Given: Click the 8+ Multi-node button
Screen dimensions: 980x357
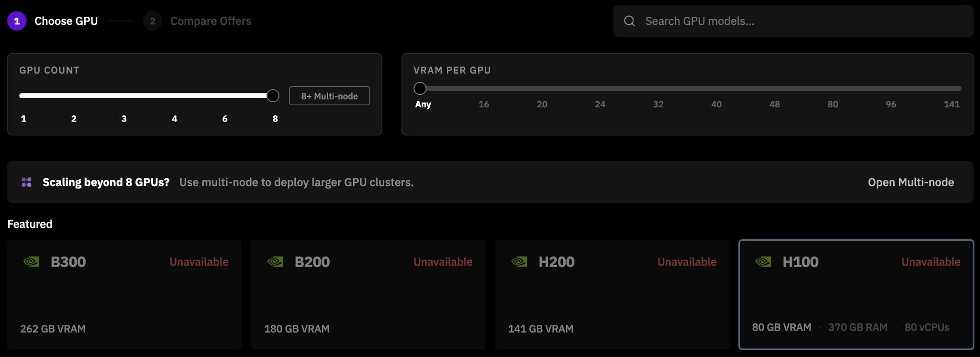Looking at the screenshot, I should (330, 96).
